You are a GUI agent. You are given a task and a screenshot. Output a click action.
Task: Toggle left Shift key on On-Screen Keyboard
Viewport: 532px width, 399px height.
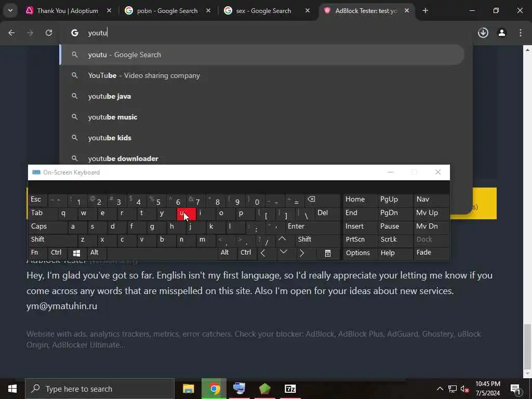[52, 240]
